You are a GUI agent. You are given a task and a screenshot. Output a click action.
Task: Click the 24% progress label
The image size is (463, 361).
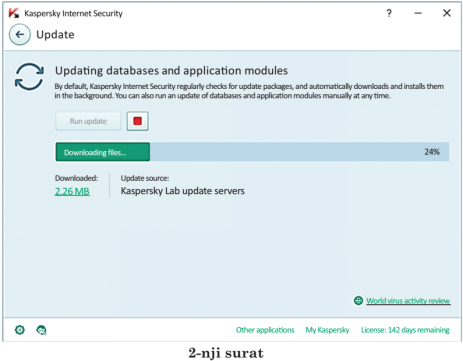pyautogui.click(x=432, y=152)
